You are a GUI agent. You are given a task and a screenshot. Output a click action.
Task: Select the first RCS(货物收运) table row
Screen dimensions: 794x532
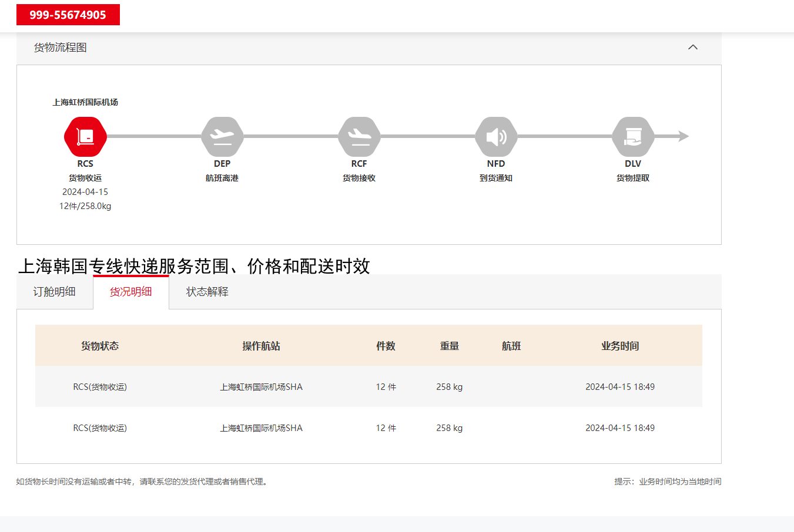100,387
